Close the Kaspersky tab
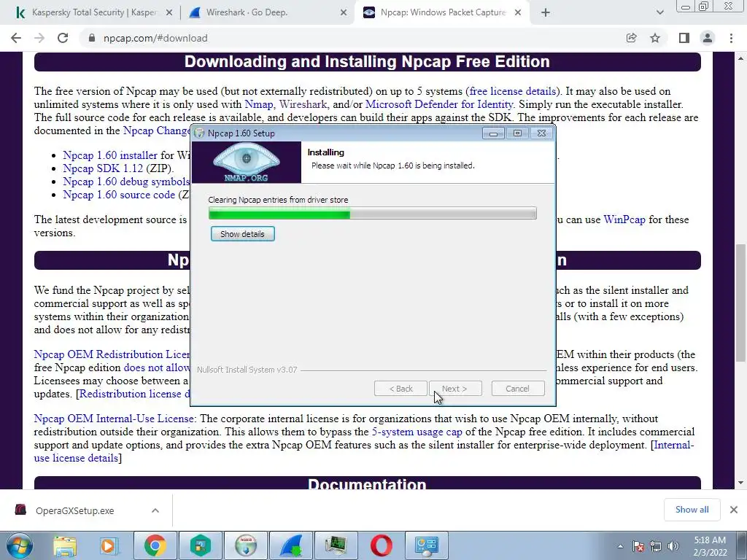 click(x=169, y=13)
